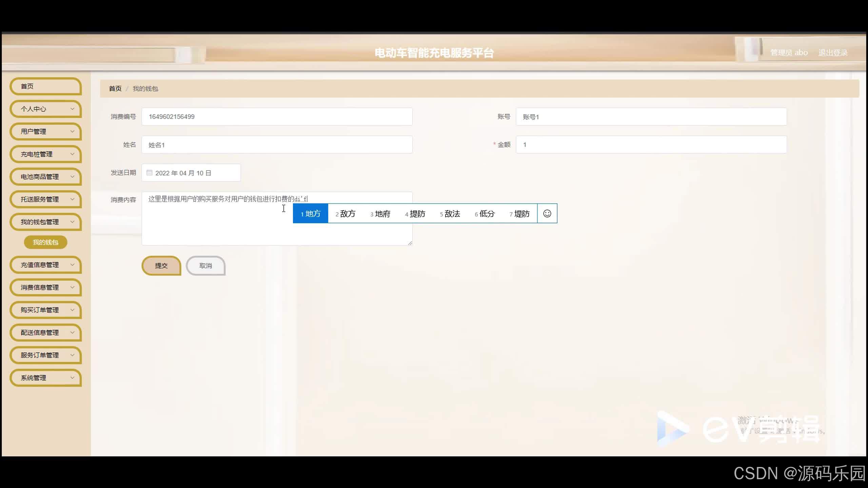Image resolution: width=868 pixels, height=488 pixels.
Task: Click 退出登录 logout link
Action: 833,53
